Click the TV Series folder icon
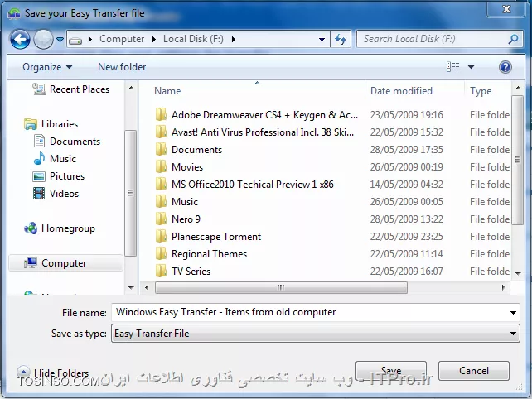This screenshot has width=532, height=399. [161, 272]
